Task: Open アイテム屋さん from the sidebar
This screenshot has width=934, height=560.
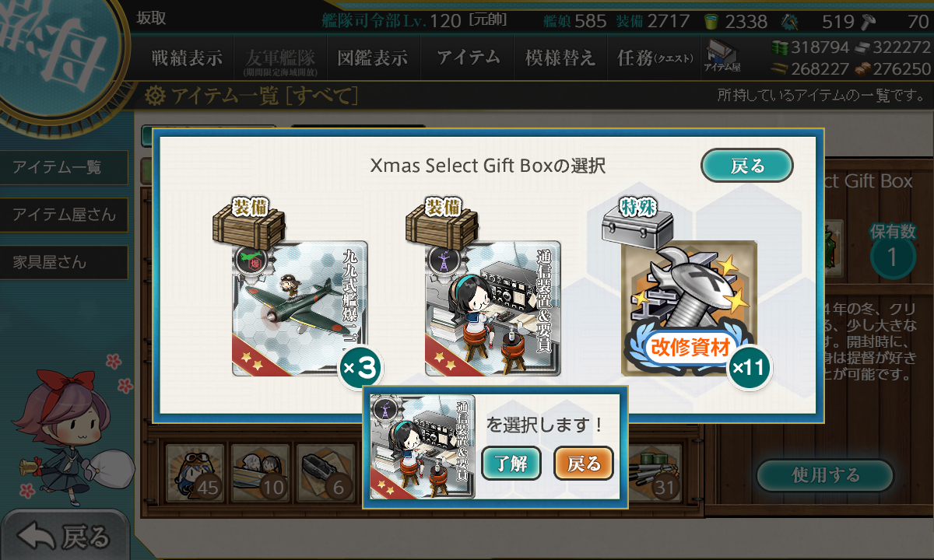Action: click(64, 215)
